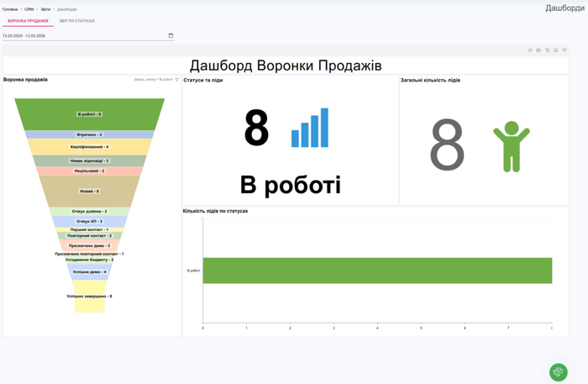The image size is (588, 384).
Task: Click the filter funnel icon on Воронка продажів
Action: pos(177,80)
